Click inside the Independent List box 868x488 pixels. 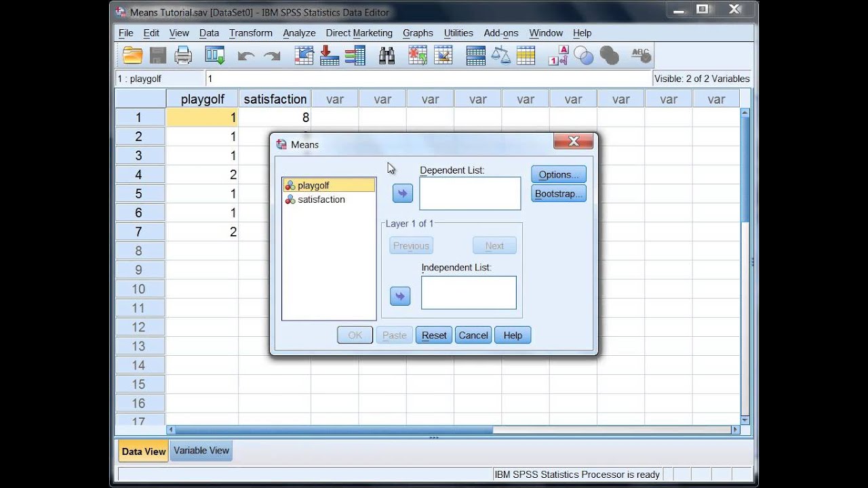pos(469,293)
